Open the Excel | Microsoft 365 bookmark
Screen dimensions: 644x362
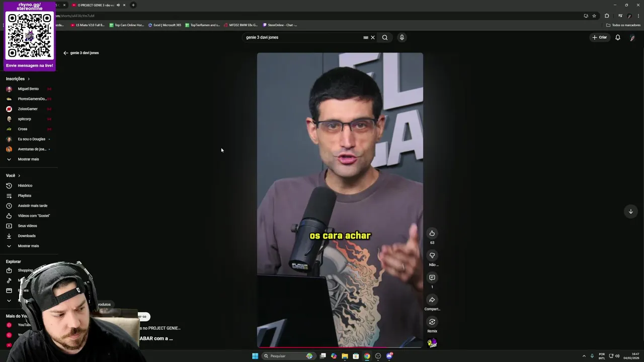coord(165,25)
